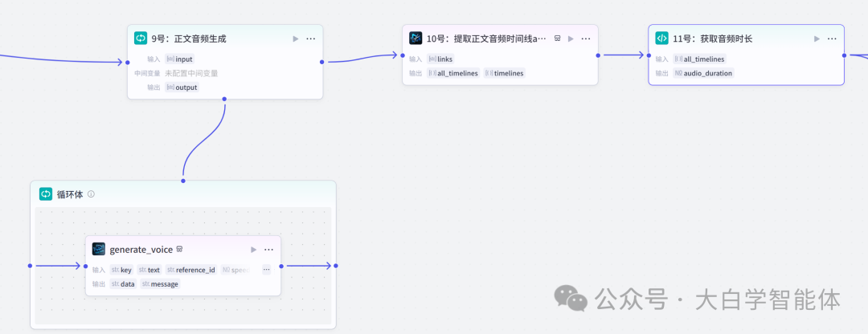Click the small badge icon beside node 10号 title

coord(558,39)
